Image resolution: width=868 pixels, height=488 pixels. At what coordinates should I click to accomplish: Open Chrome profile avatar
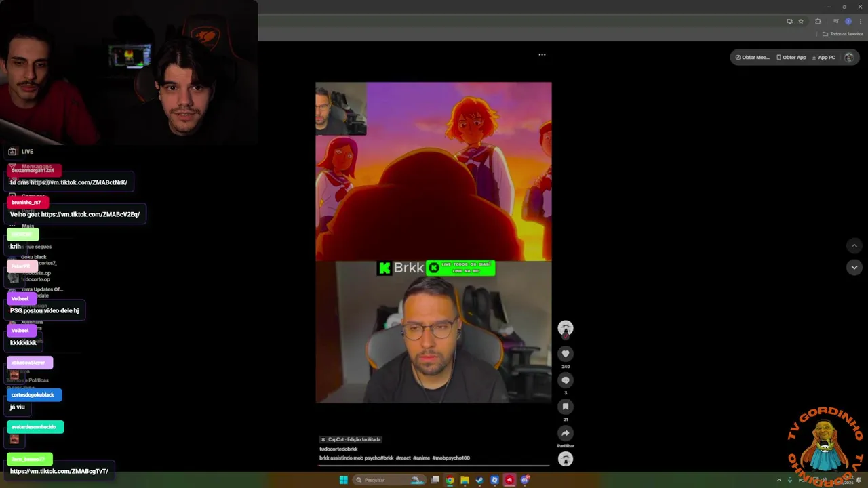point(848,21)
